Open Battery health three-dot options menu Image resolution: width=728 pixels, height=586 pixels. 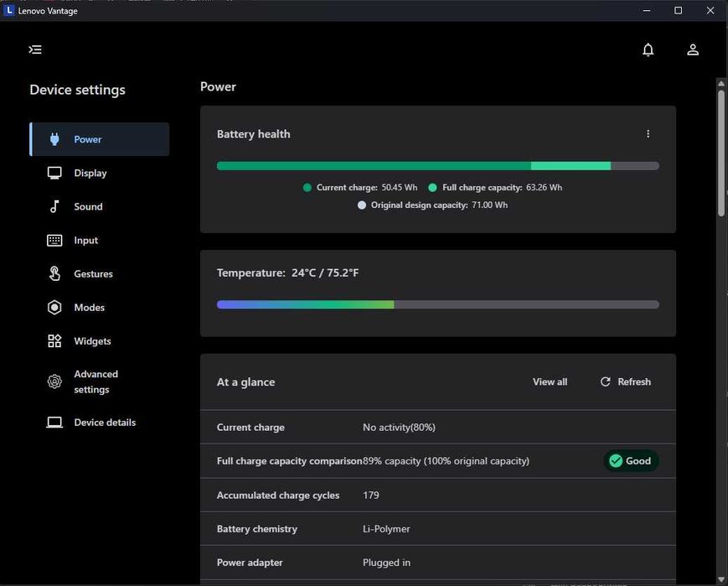pos(648,134)
